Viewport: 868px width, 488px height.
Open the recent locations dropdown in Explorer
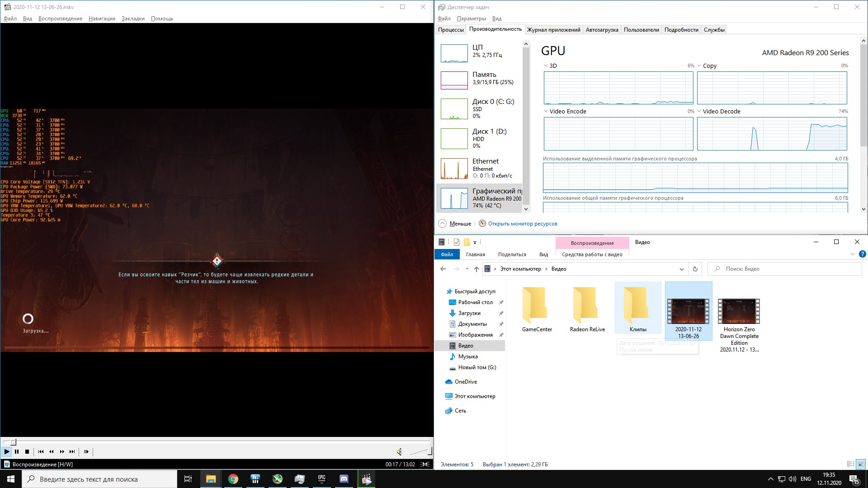coord(467,269)
